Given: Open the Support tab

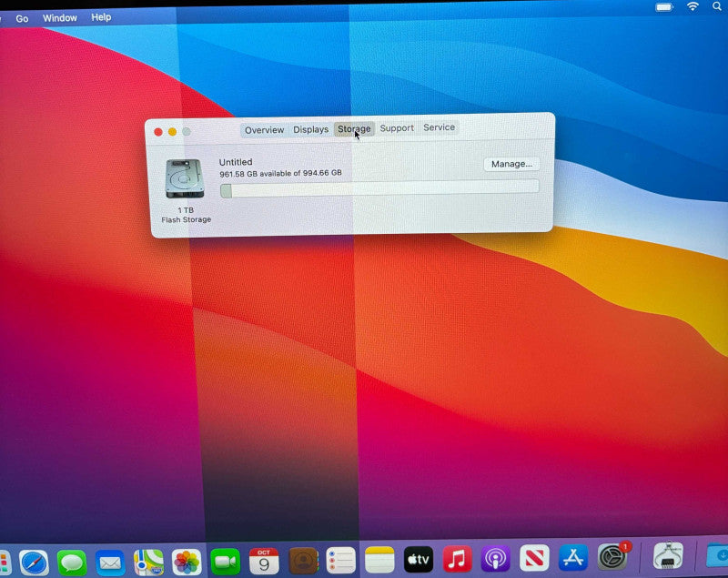Looking at the screenshot, I should click(397, 127).
